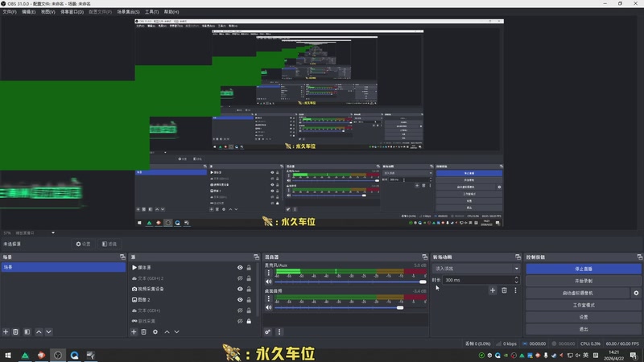Open 设置 settings in Controls panel
644x362 pixels.
pos(583,317)
